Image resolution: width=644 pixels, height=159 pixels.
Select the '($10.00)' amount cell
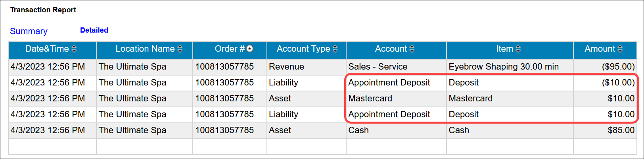point(605,83)
